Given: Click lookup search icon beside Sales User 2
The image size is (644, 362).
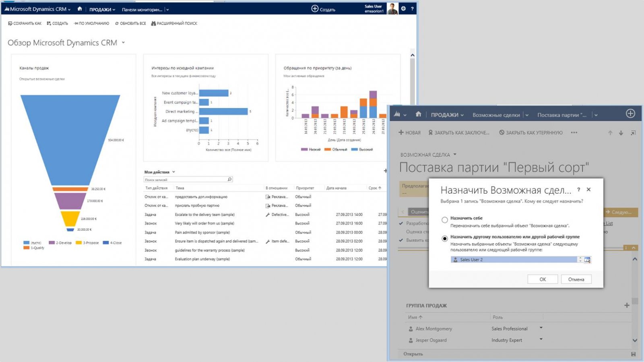Looking at the screenshot, I should tap(587, 260).
